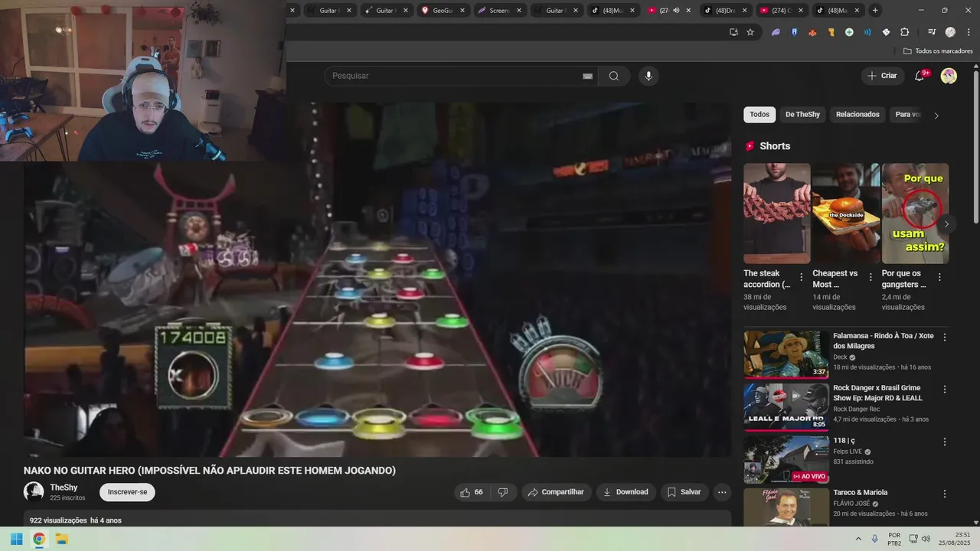Click the yellow key extension icon
This screenshot has height=551, width=980.
[x=831, y=32]
